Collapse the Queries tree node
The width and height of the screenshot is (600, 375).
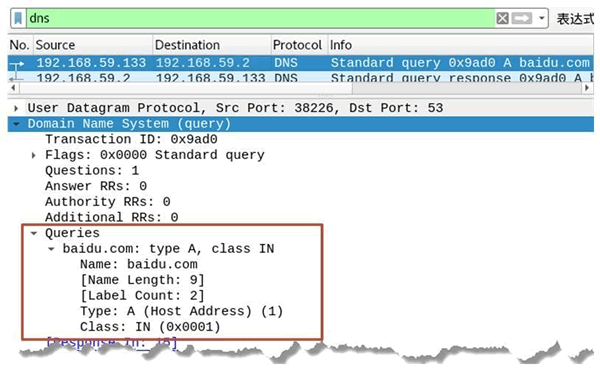coord(34,233)
